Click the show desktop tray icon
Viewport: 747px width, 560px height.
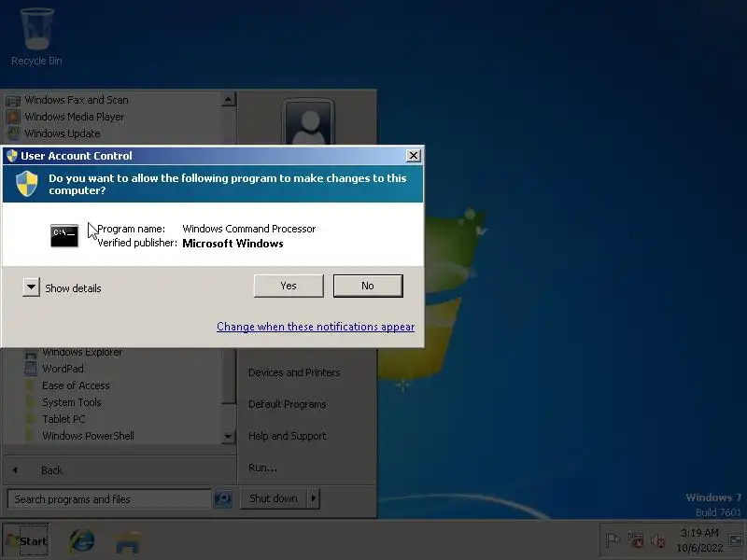pos(736,540)
